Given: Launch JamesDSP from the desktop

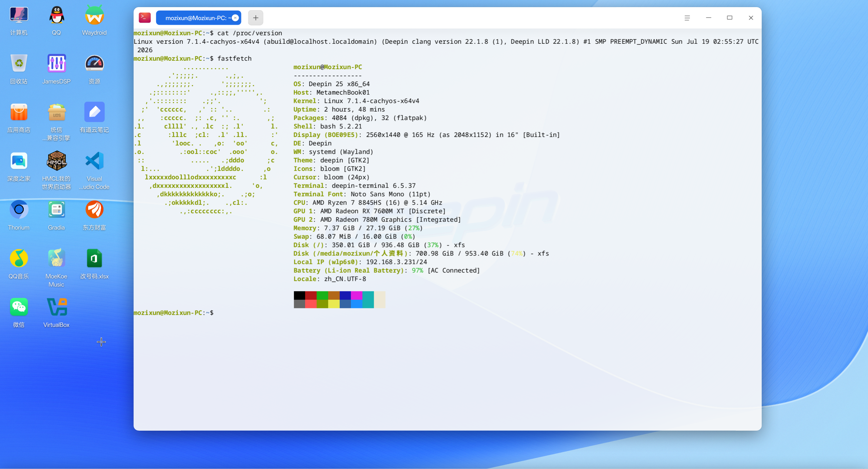Looking at the screenshot, I should point(56,69).
